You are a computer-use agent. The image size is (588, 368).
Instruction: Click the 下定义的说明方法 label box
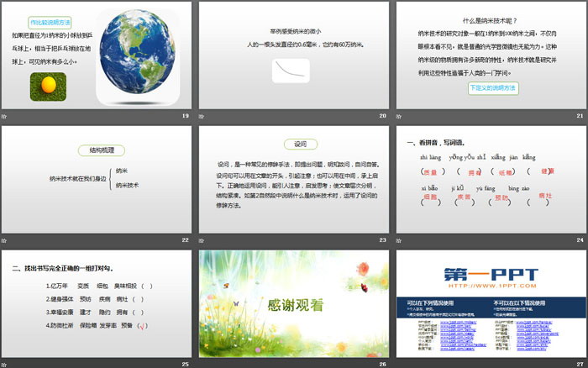(493, 87)
